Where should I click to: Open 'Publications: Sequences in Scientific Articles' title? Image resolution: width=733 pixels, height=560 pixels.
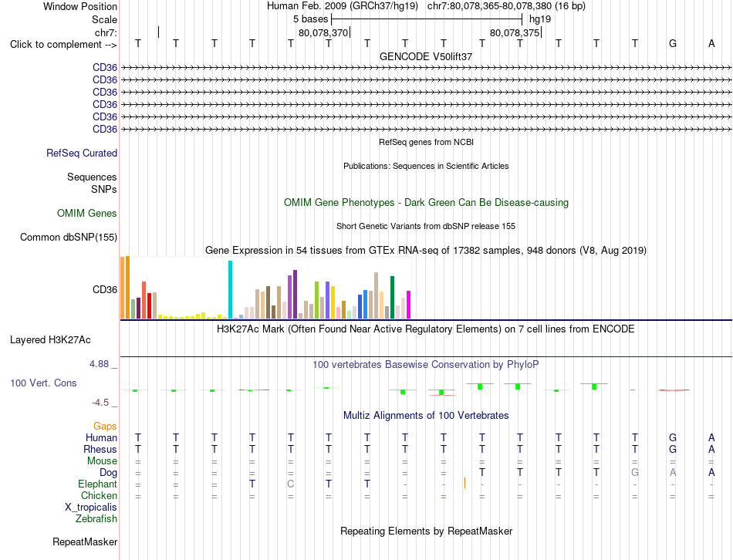[x=426, y=166]
